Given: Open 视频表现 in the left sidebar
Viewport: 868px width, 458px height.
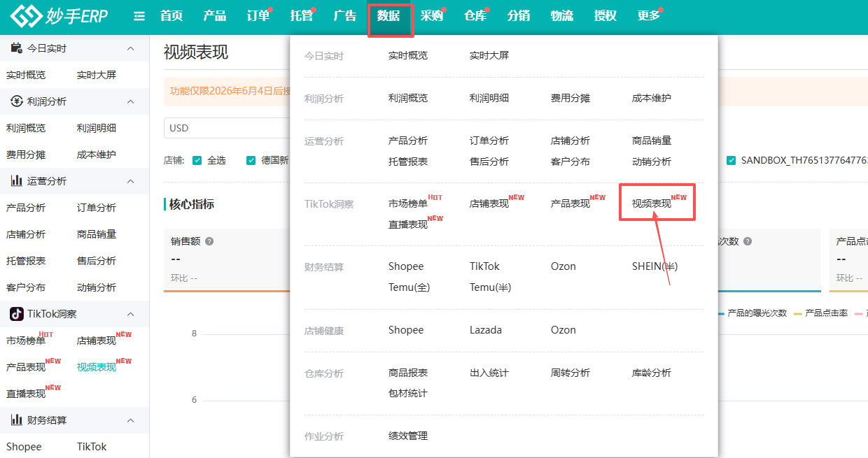Looking at the screenshot, I should click(97, 367).
